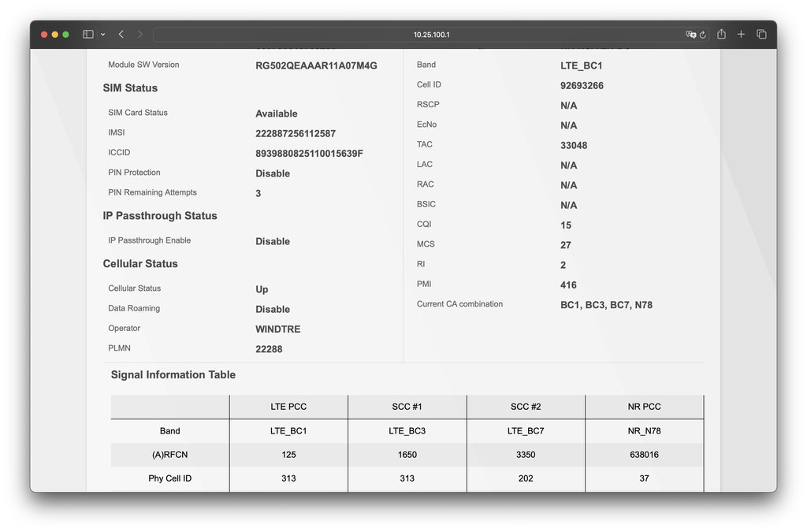Click the SCC #2 column header

pyautogui.click(x=526, y=407)
